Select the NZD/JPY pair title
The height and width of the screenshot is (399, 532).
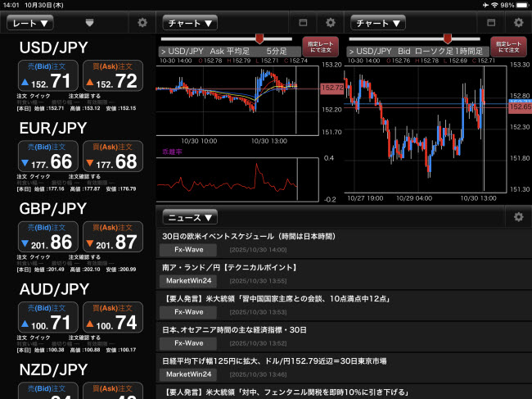(53, 370)
